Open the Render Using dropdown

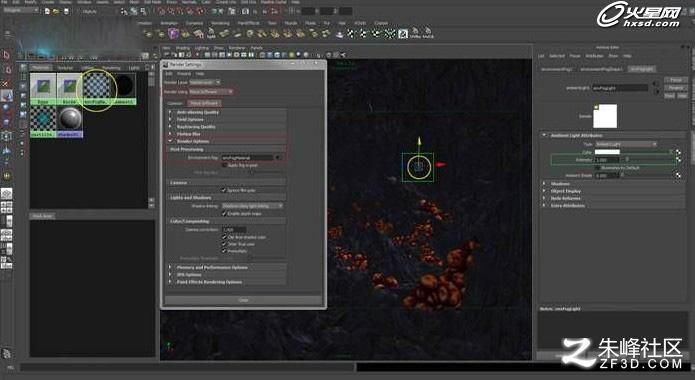tap(211, 91)
